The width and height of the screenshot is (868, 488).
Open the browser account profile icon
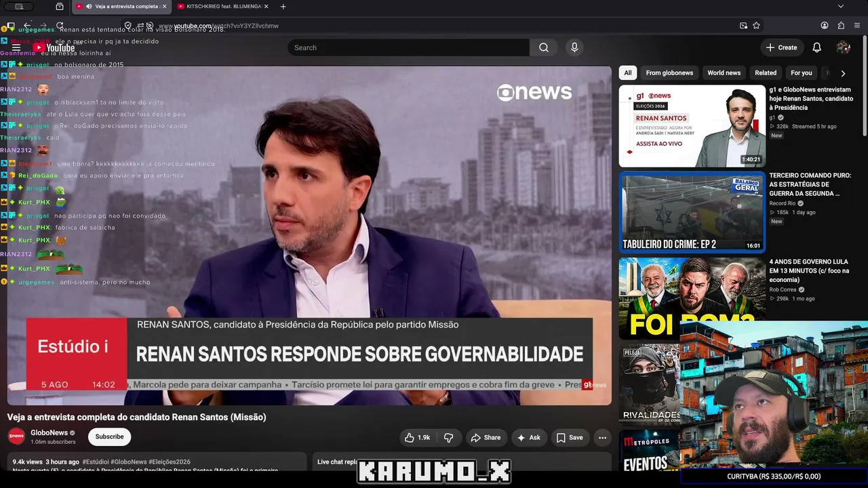coord(825,26)
